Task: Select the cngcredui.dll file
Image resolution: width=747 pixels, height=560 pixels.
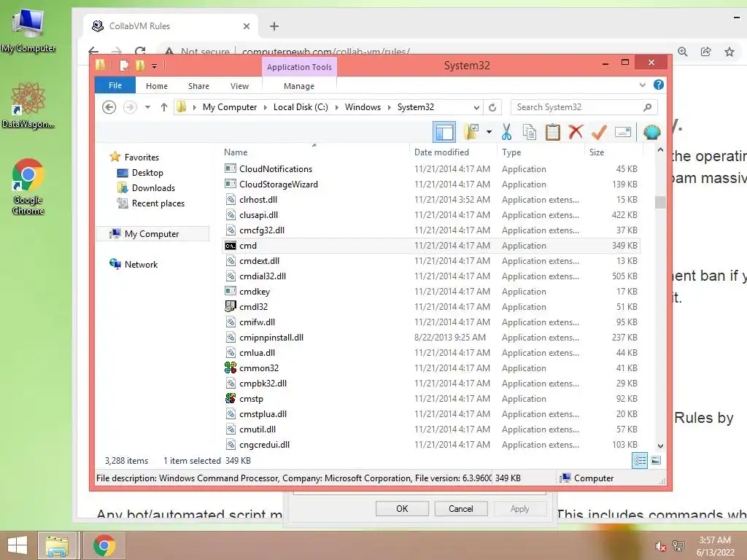Action: point(431,445)
